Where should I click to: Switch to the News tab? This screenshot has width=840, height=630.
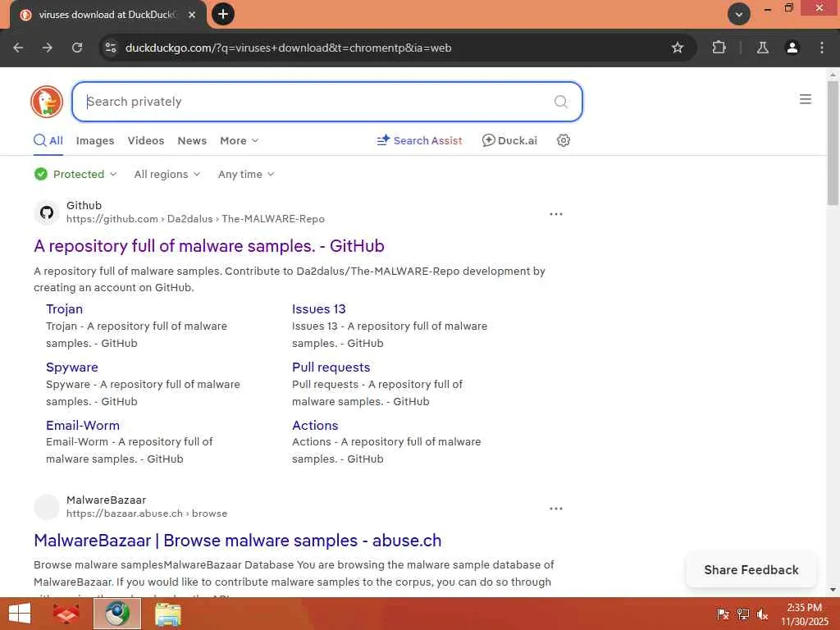pyautogui.click(x=192, y=140)
